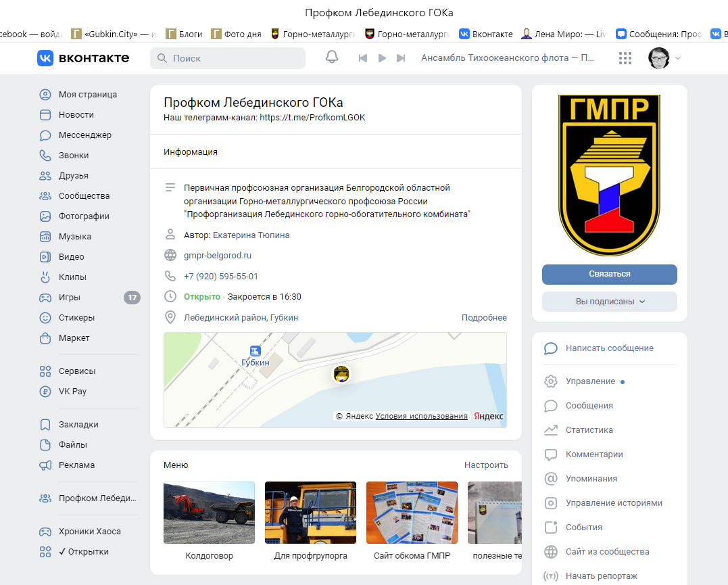This screenshot has height=585, width=728.
Task: Skip to previous audio track
Action: tap(363, 58)
